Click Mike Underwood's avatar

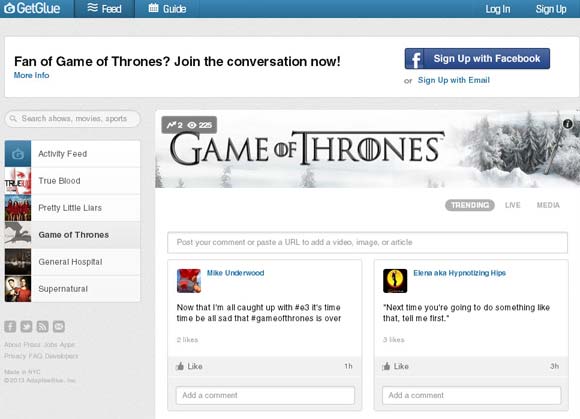click(x=189, y=281)
